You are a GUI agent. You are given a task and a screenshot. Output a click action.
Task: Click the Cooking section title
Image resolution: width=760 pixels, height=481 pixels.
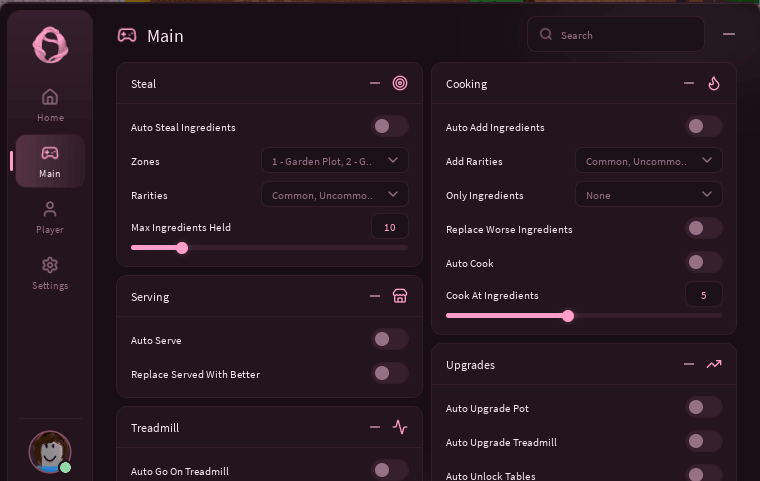466,84
